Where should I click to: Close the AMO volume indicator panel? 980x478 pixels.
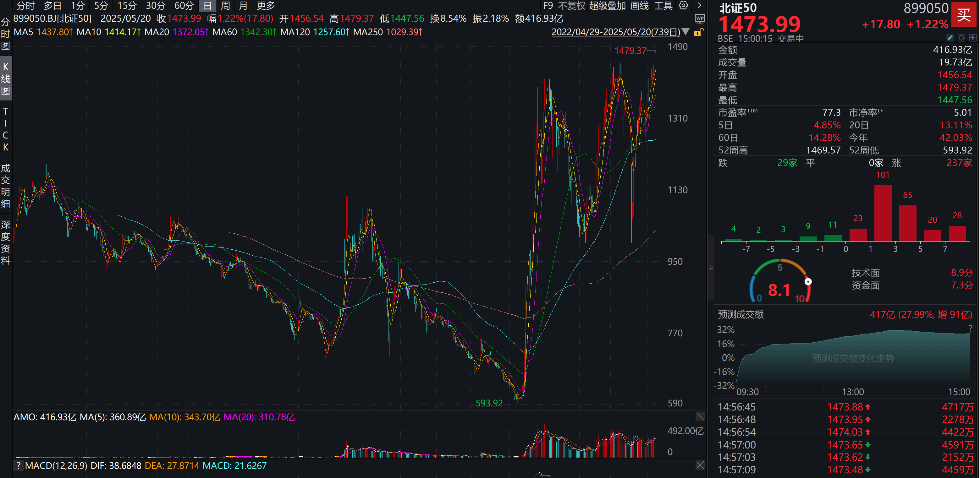(700, 416)
